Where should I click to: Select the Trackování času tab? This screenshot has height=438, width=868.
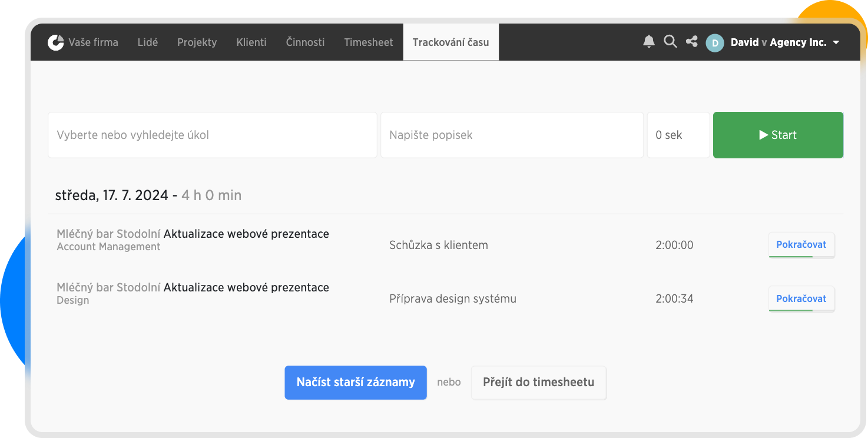[x=450, y=42]
